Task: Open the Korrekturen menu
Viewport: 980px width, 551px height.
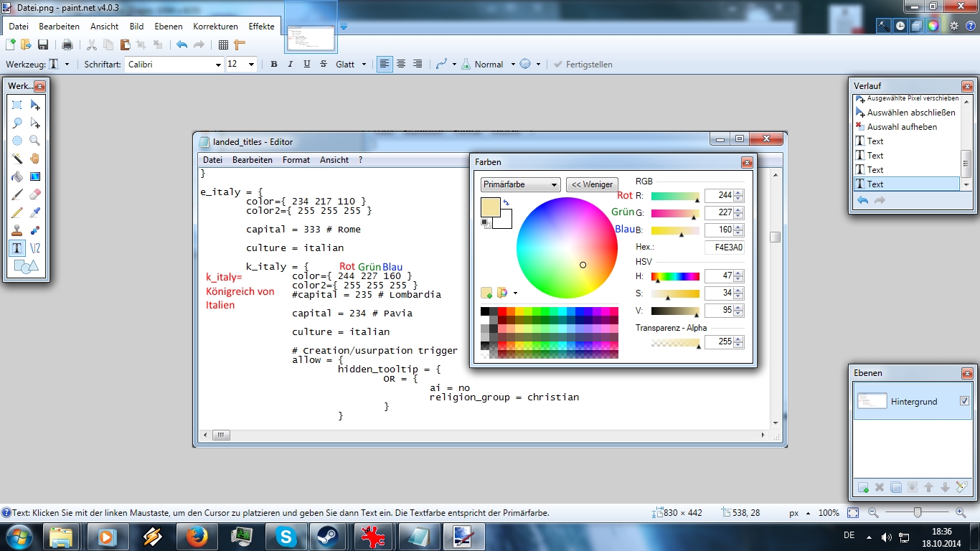Action: tap(215, 27)
